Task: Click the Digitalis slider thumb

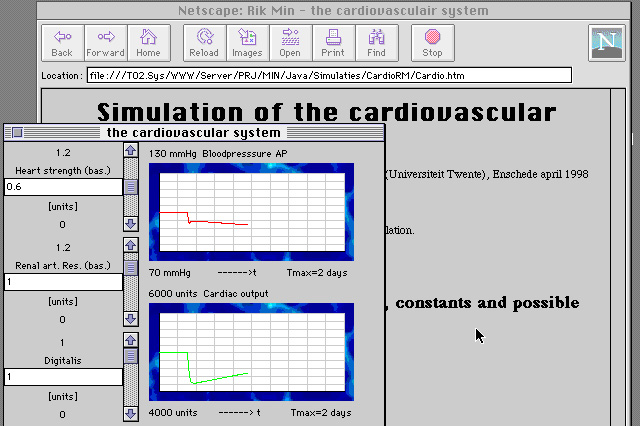Action: [x=131, y=356]
